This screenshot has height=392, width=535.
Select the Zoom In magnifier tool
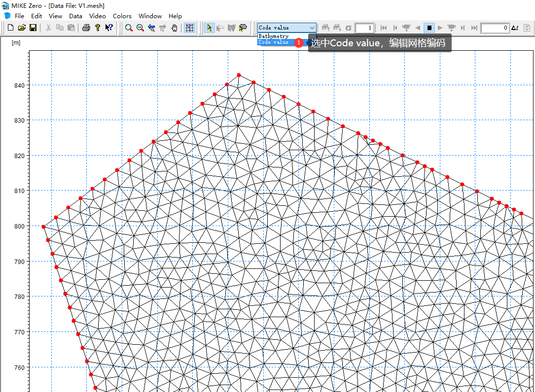[x=129, y=28]
